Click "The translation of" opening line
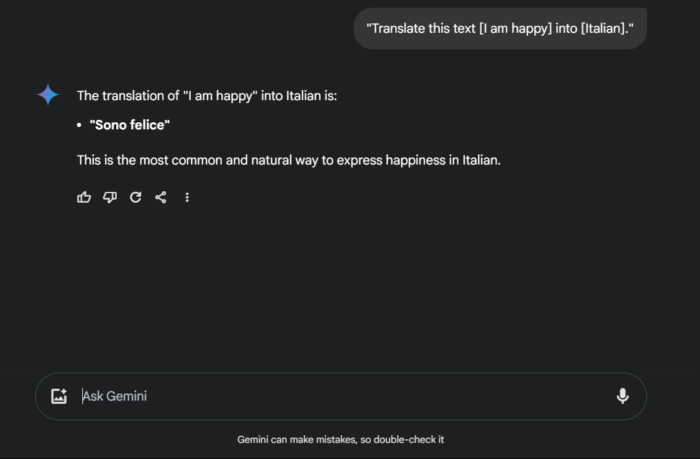 click(x=122, y=95)
